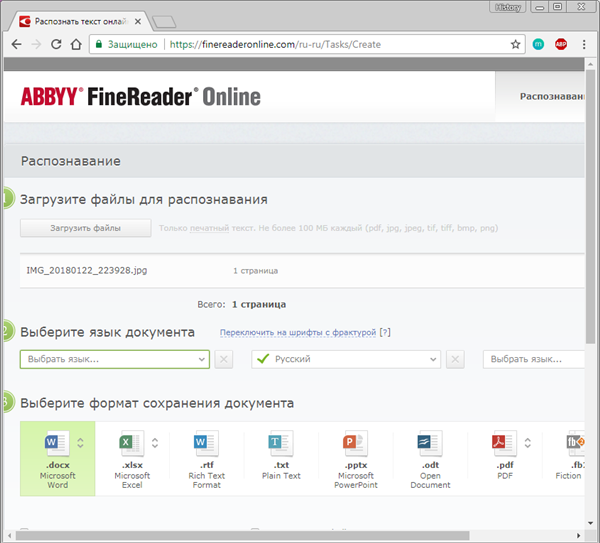Click the History button in title bar
Image resolution: width=600 pixels, height=543 pixels.
pos(507,7)
